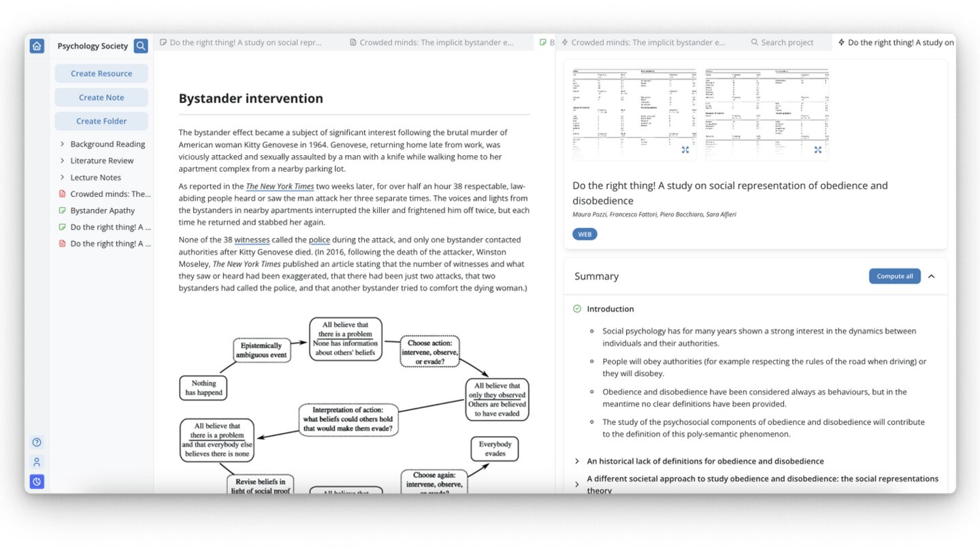
Task: Expand 'An historical lack of definitions' section
Action: (x=577, y=461)
